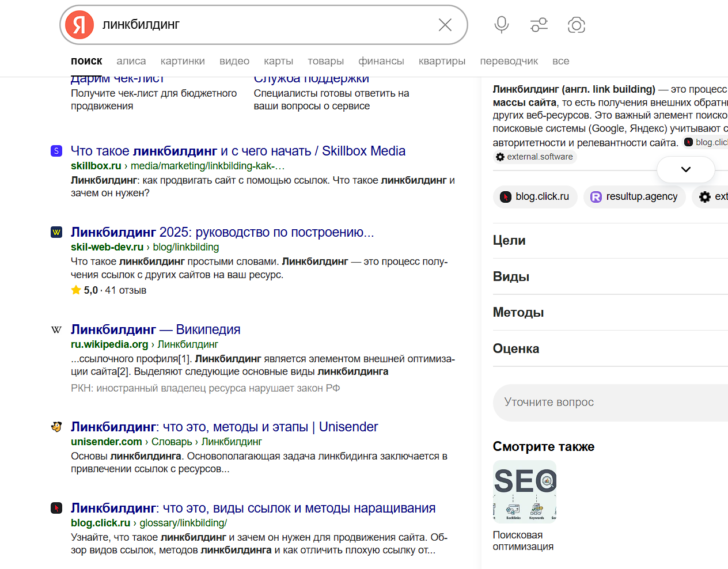The image size is (728, 569).
Task: Show all services via все tab
Action: 561,61
